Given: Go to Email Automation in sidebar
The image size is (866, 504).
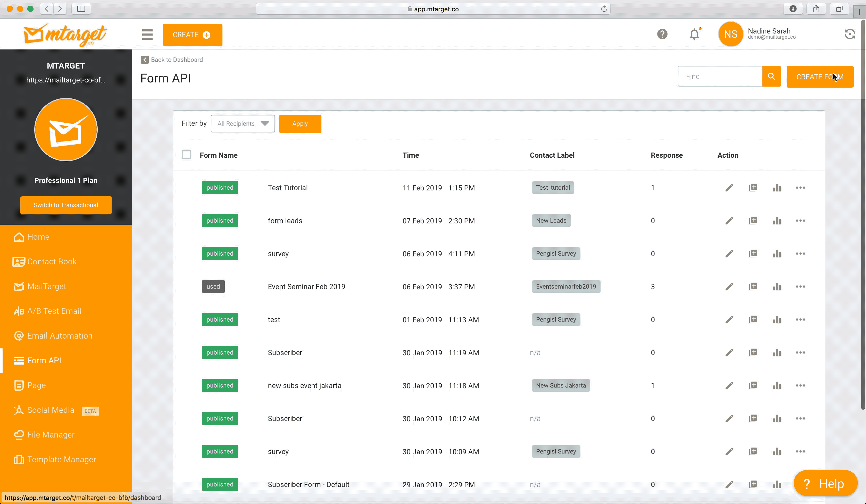Looking at the screenshot, I should (60, 336).
